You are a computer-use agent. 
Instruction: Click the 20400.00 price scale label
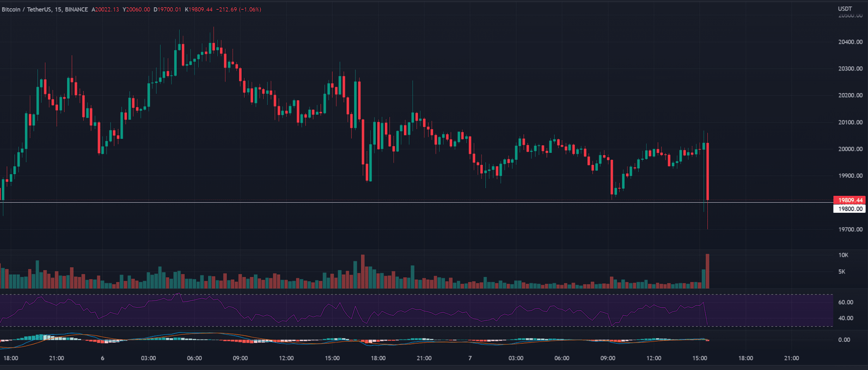coord(850,42)
